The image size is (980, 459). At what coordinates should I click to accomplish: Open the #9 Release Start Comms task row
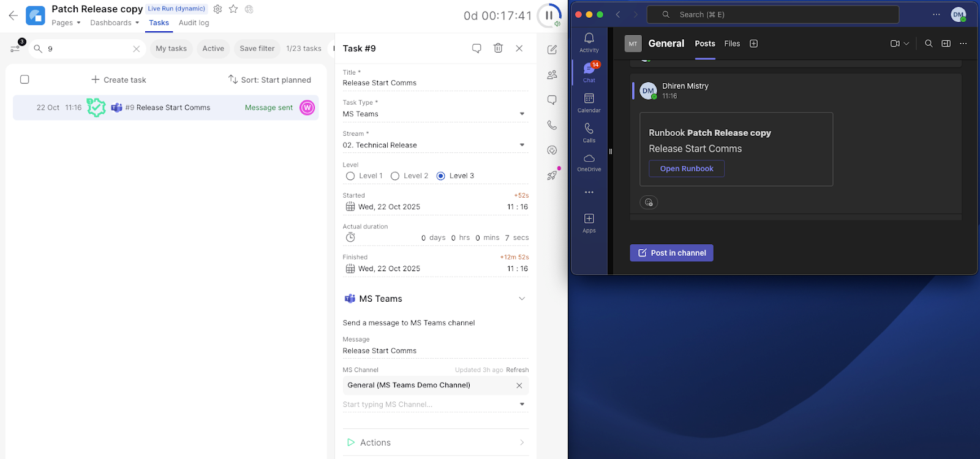166,108
